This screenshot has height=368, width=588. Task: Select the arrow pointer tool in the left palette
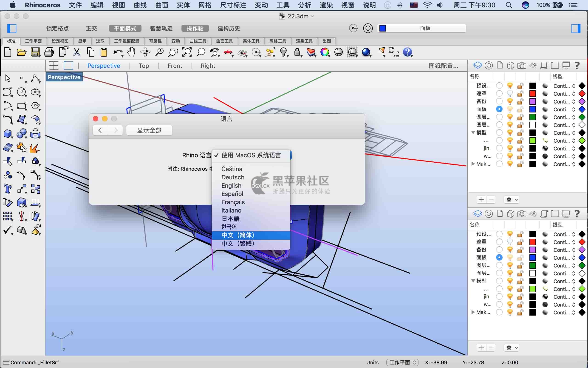click(8, 78)
